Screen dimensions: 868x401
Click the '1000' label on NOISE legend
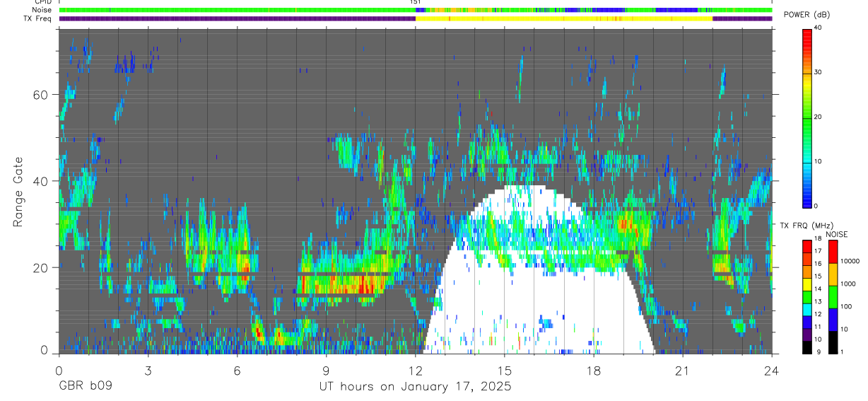point(848,285)
